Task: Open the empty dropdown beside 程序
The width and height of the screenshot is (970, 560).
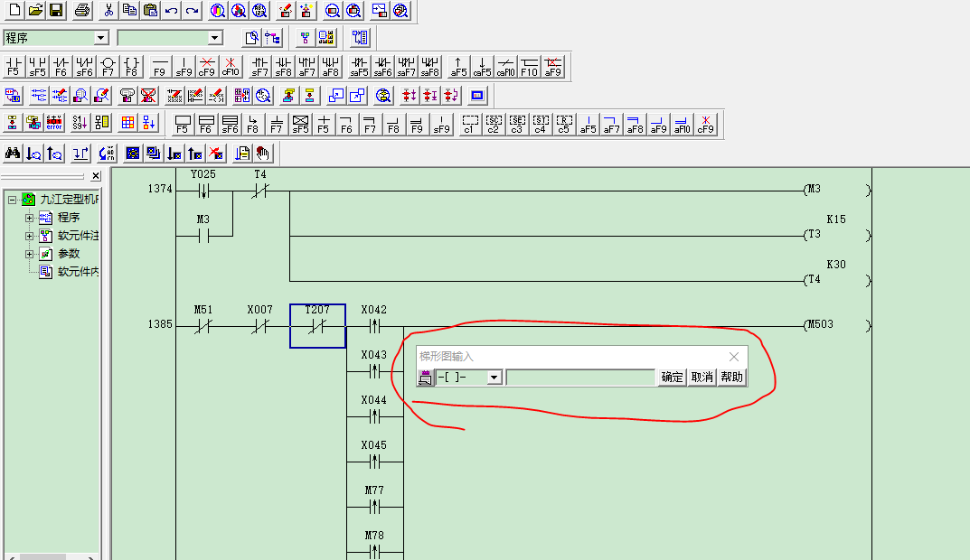Action: click(214, 38)
